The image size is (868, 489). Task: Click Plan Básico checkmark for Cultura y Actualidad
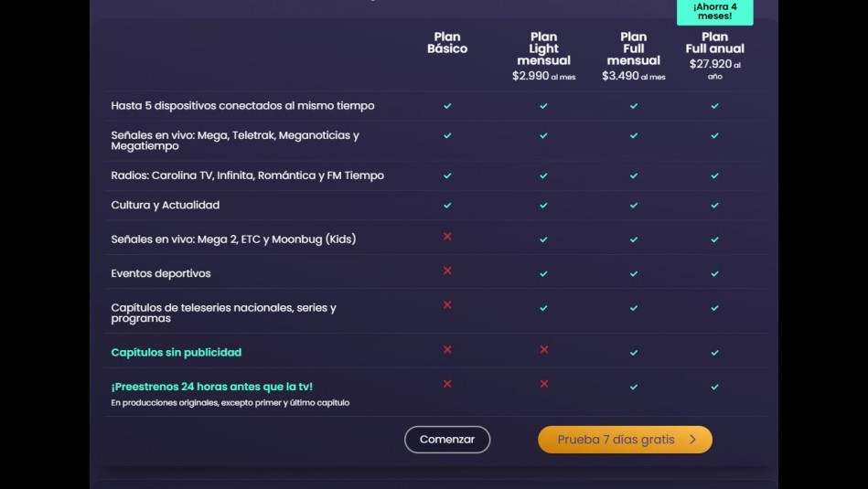pyautogui.click(x=447, y=205)
